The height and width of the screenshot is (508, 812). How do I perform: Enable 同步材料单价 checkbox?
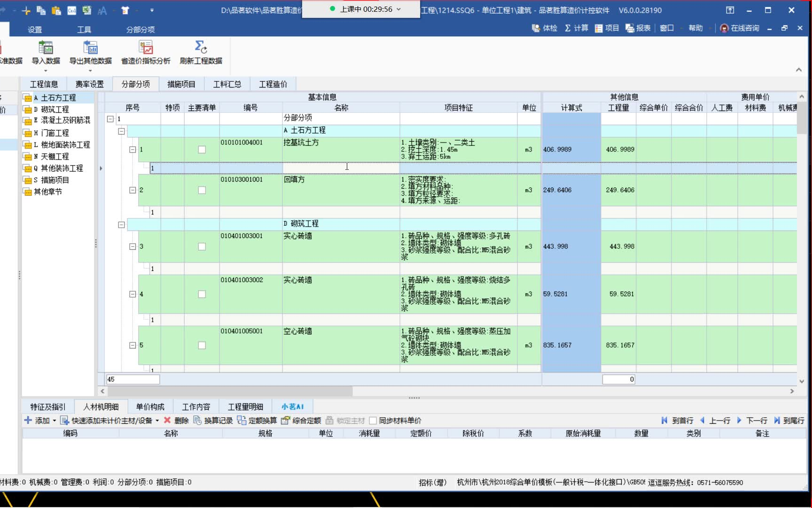373,421
